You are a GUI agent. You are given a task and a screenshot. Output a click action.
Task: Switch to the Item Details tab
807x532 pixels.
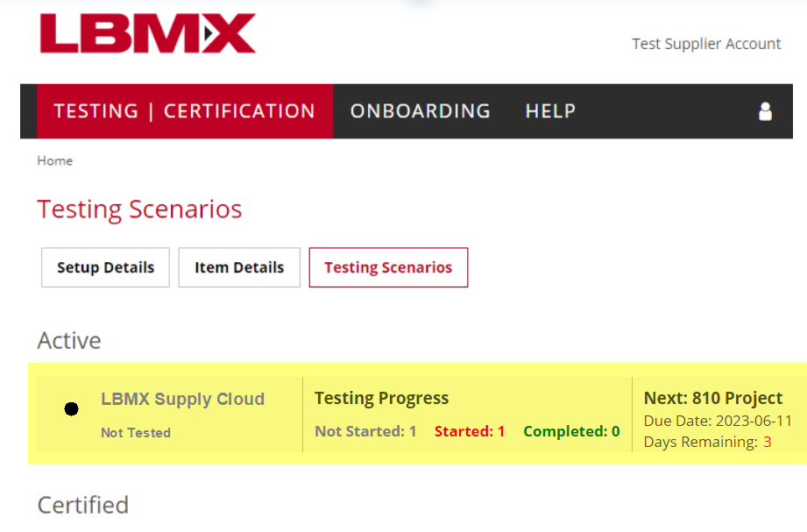click(239, 267)
